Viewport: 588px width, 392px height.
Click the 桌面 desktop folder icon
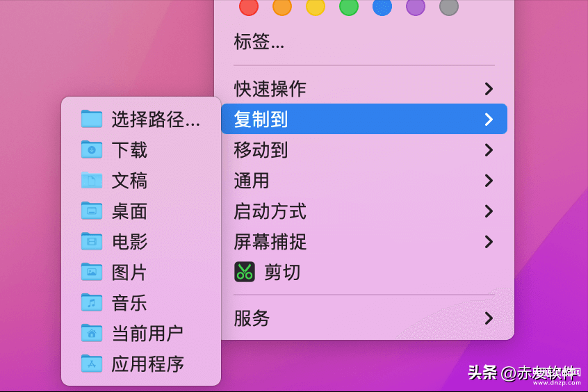(x=92, y=211)
